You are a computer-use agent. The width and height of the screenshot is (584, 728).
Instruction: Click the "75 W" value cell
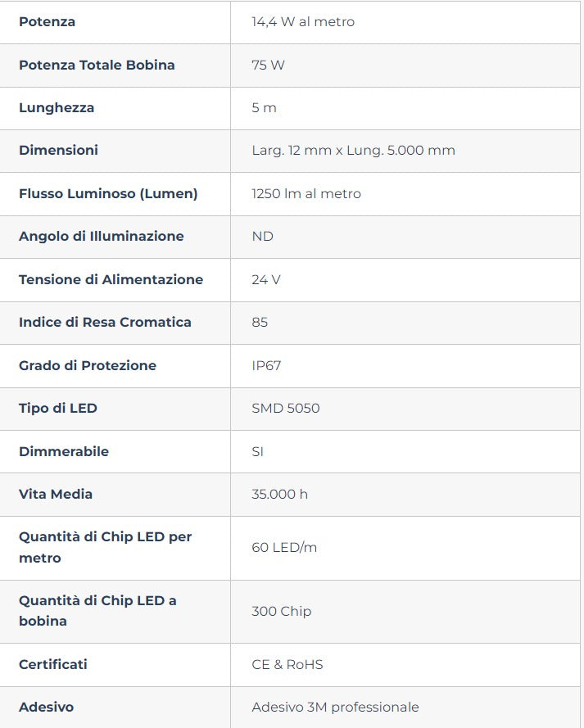268,65
